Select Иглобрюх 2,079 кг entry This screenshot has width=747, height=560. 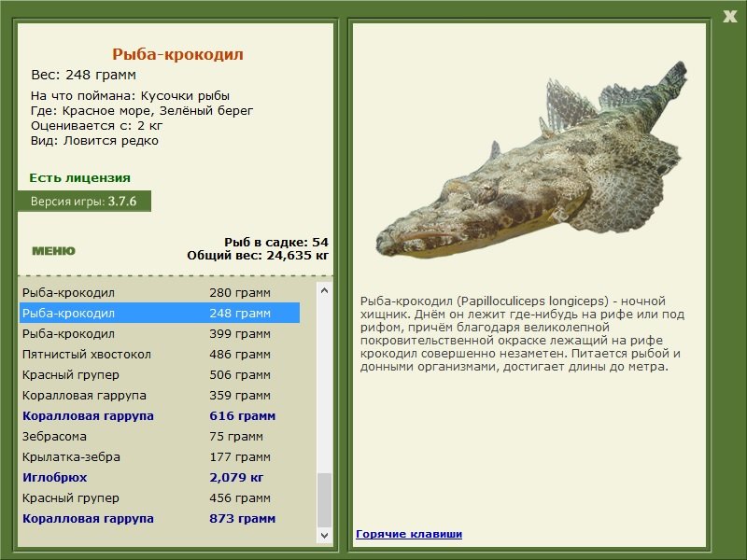point(160,477)
